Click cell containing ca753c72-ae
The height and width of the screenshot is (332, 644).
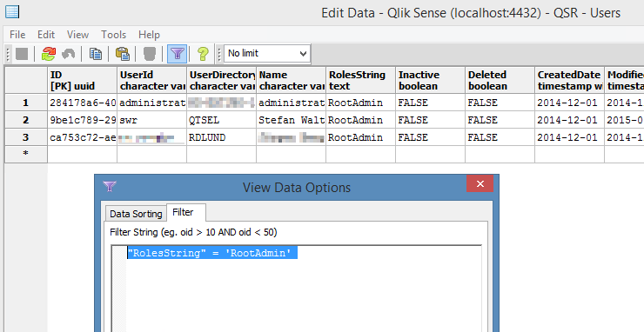pyautogui.click(x=82, y=137)
